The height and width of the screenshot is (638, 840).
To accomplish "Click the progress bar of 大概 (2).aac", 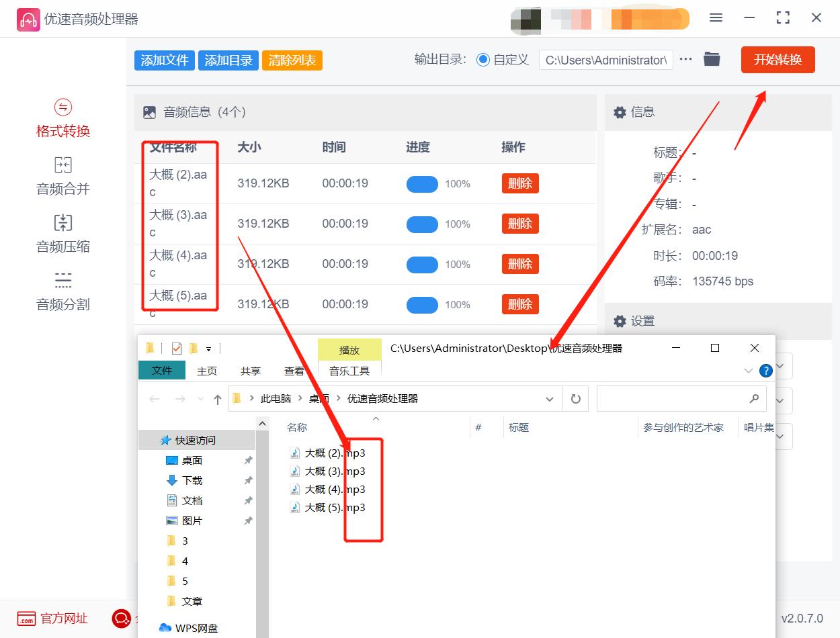I will coord(422,183).
